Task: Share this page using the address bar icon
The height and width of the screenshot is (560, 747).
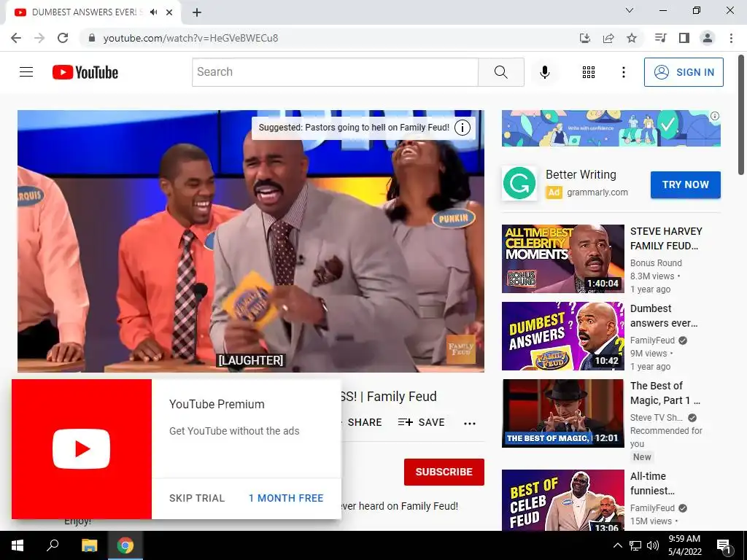Action: tap(608, 38)
